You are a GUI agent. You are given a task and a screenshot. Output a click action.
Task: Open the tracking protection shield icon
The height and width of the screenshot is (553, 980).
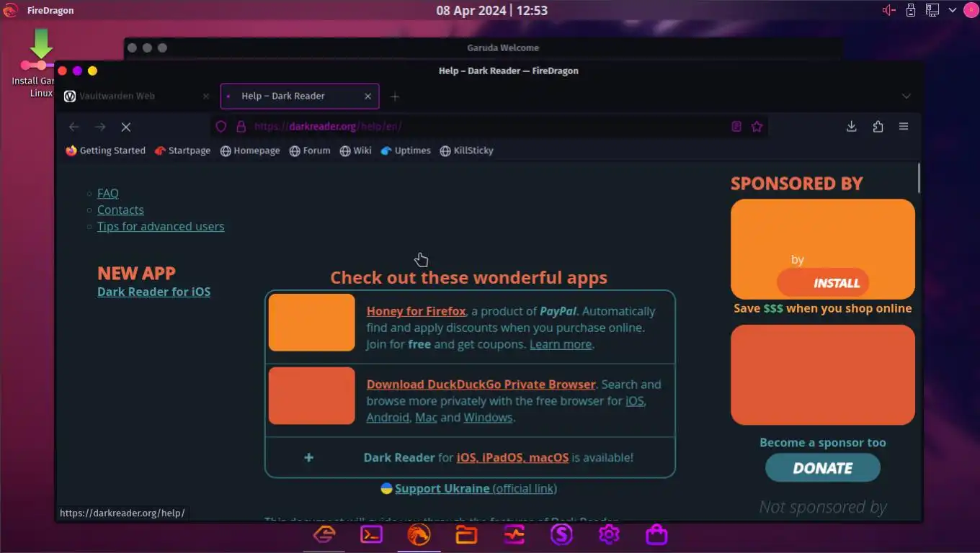tap(221, 127)
